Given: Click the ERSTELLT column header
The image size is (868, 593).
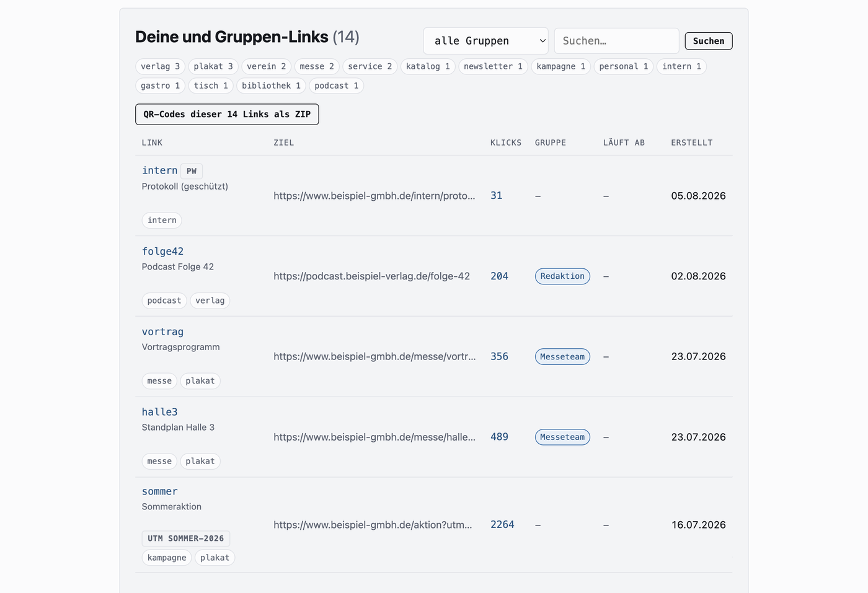Looking at the screenshot, I should pos(692,143).
